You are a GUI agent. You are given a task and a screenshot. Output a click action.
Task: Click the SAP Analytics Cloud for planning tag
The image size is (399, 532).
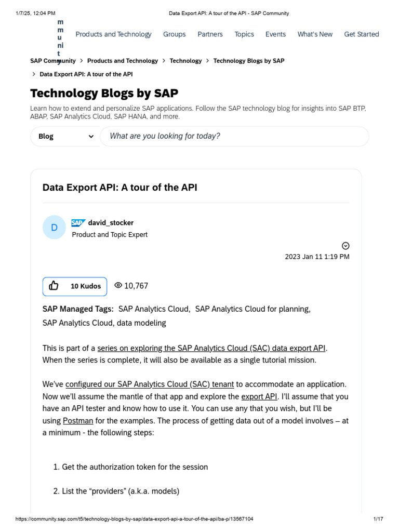click(252, 309)
